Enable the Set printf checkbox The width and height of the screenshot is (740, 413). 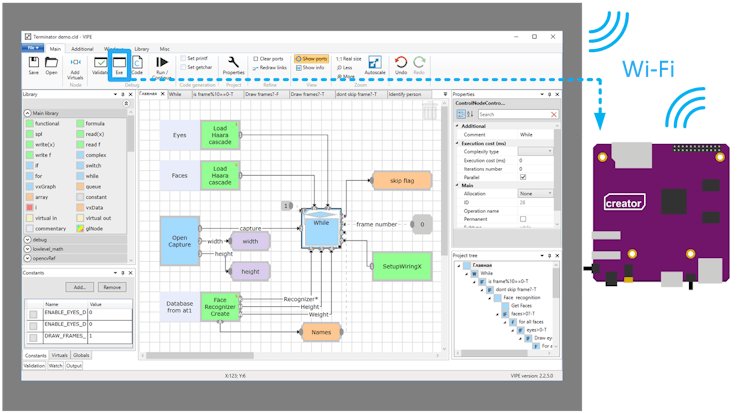pos(184,59)
